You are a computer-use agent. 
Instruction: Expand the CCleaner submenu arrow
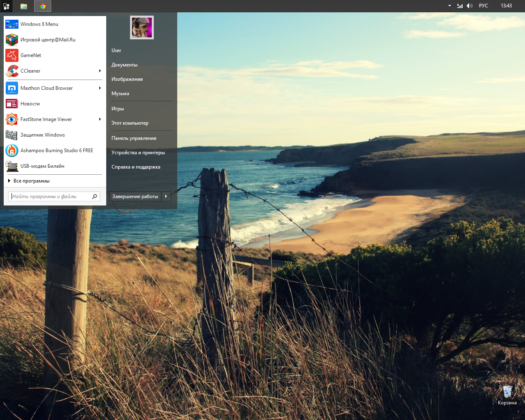tap(100, 71)
